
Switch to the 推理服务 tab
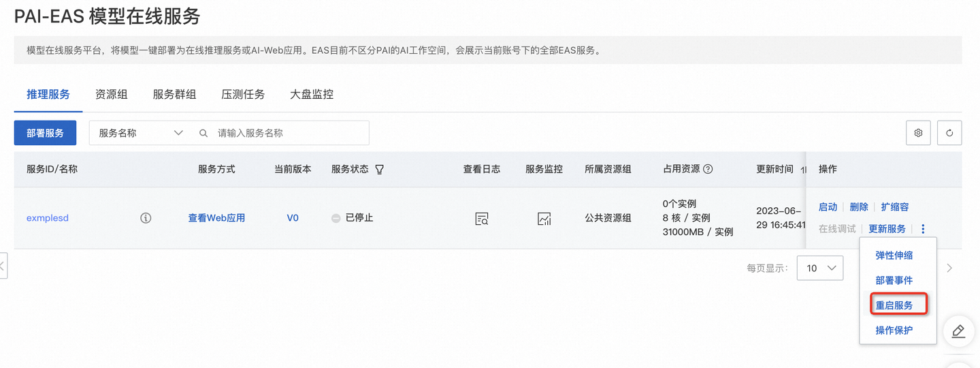(x=48, y=95)
